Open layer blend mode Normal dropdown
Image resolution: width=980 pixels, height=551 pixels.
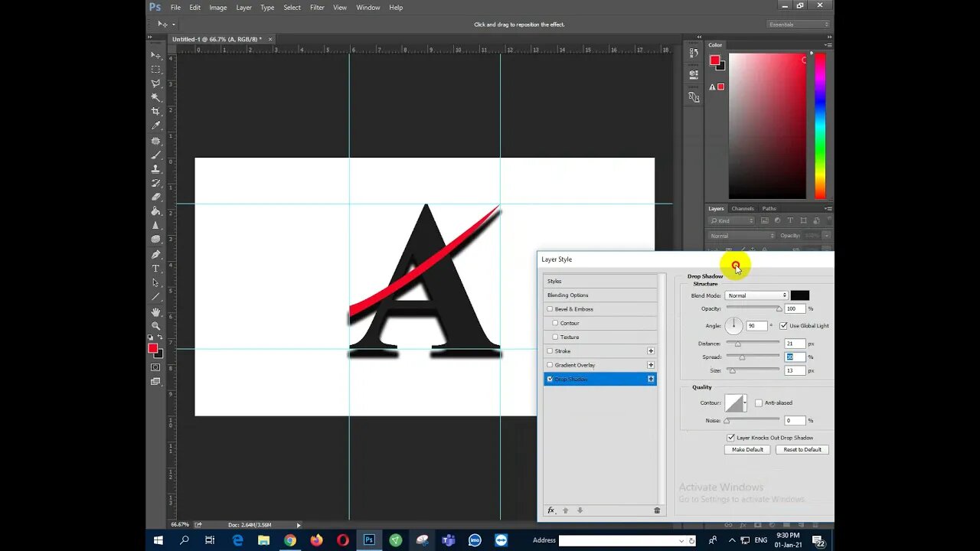point(742,236)
